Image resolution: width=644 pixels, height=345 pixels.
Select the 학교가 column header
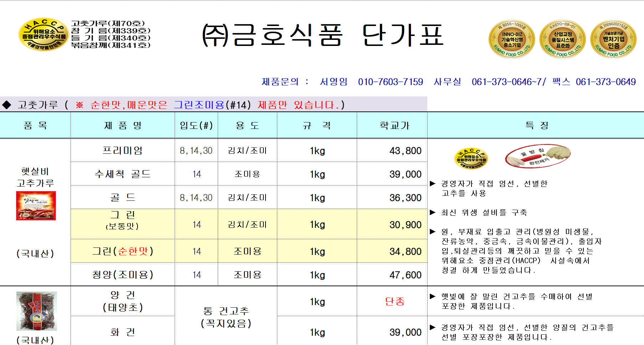click(x=394, y=125)
